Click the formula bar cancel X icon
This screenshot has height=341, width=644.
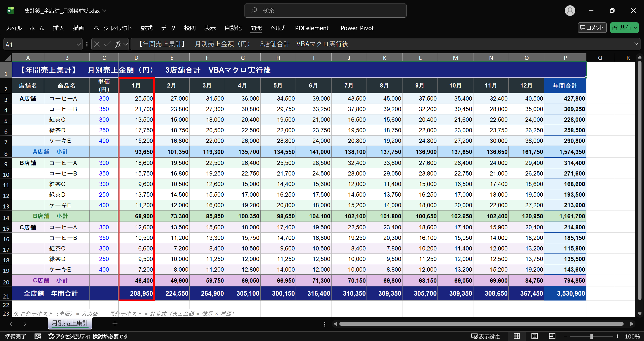(97, 44)
